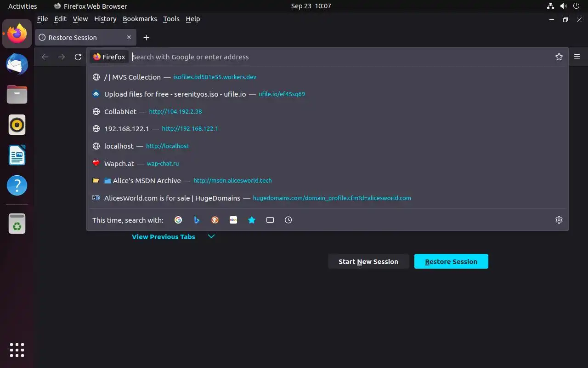Select the Restore Session tab
The image size is (588, 368).
86,38
